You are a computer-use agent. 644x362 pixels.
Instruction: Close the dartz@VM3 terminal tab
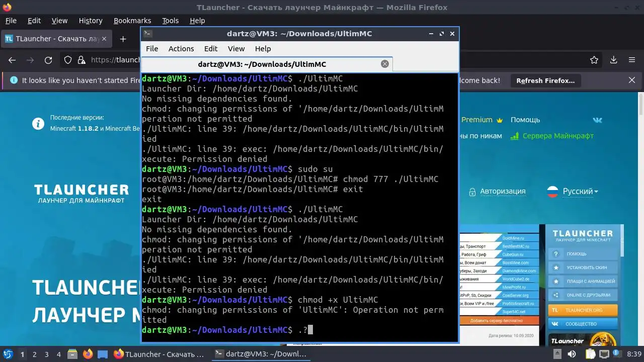pyautogui.click(x=385, y=64)
